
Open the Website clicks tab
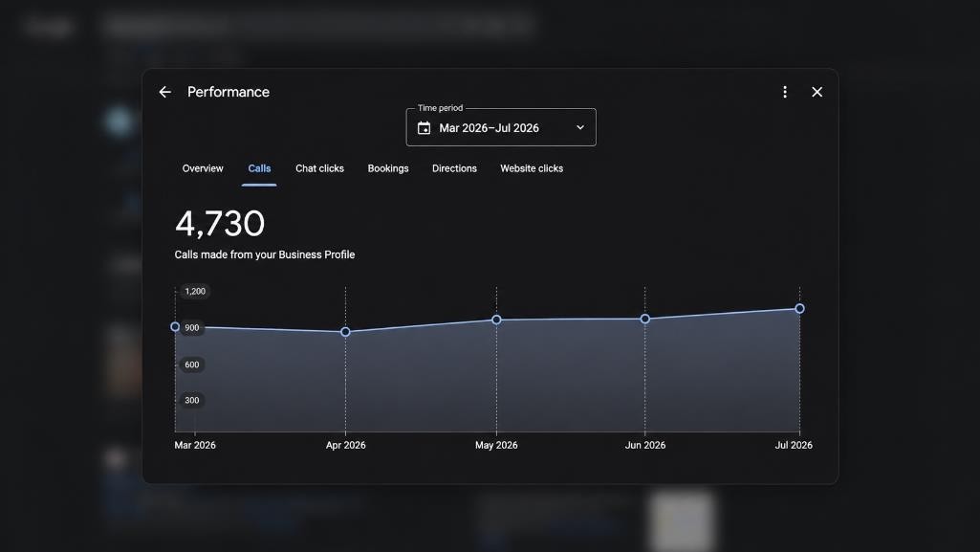[532, 168]
